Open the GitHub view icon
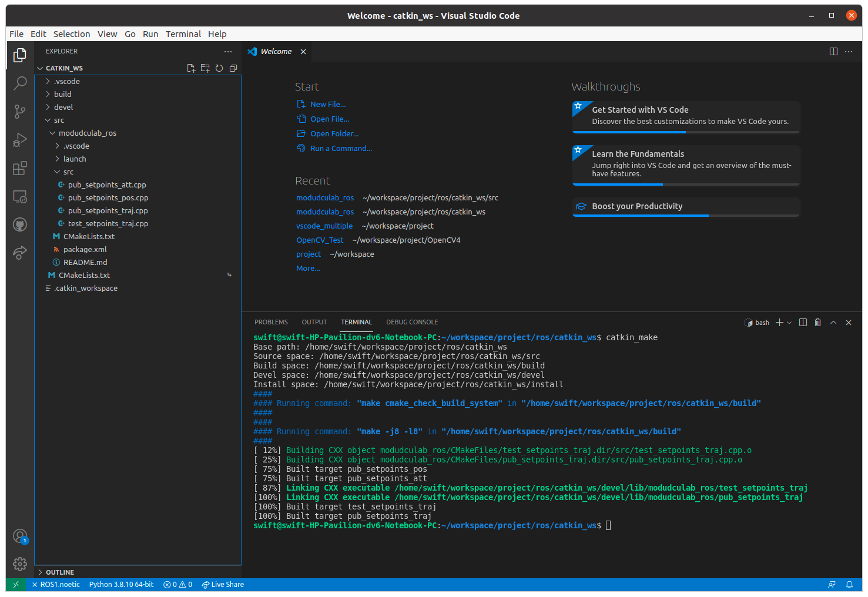 [x=20, y=224]
